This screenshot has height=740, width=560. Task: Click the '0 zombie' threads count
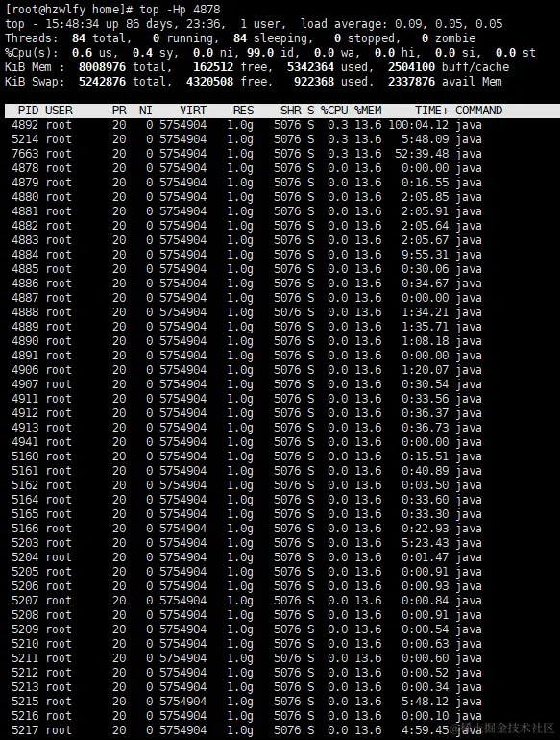coord(449,38)
